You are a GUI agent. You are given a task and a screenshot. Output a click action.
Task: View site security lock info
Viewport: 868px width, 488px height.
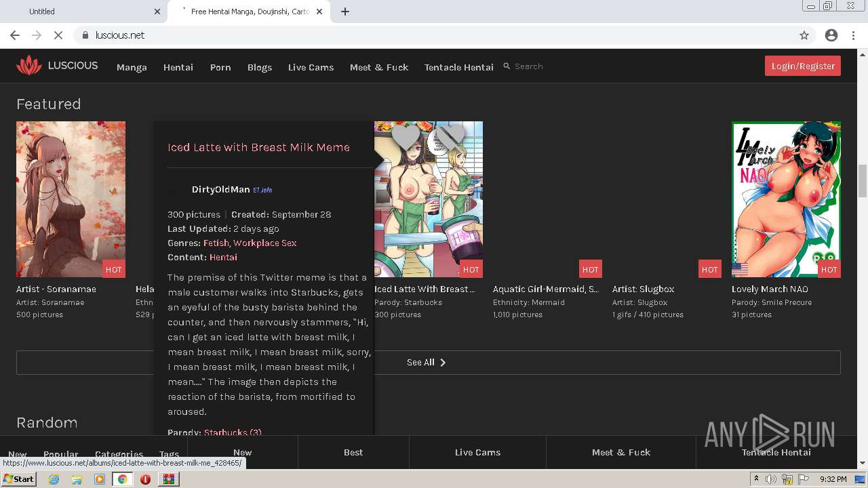click(x=85, y=35)
